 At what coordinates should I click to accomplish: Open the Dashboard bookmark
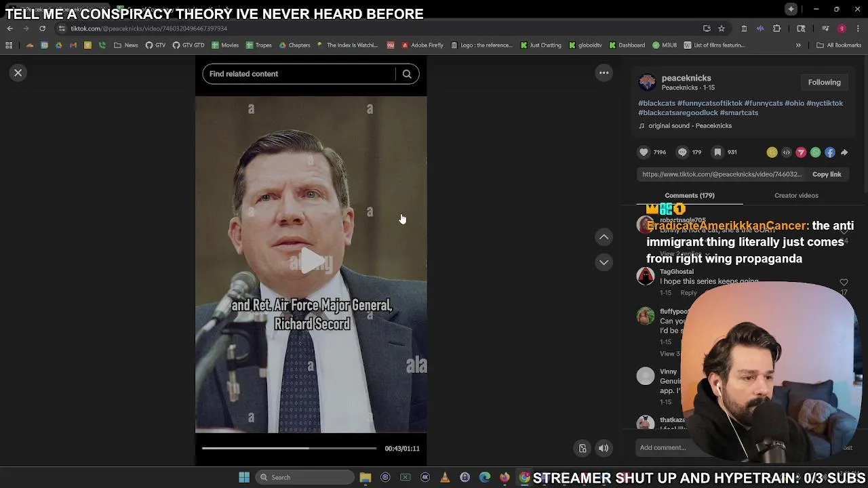(x=627, y=45)
